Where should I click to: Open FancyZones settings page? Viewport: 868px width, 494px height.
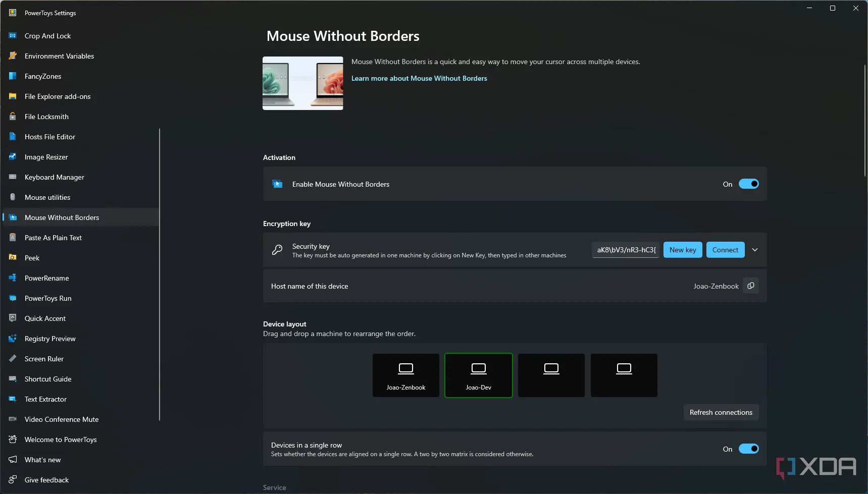pos(81,76)
